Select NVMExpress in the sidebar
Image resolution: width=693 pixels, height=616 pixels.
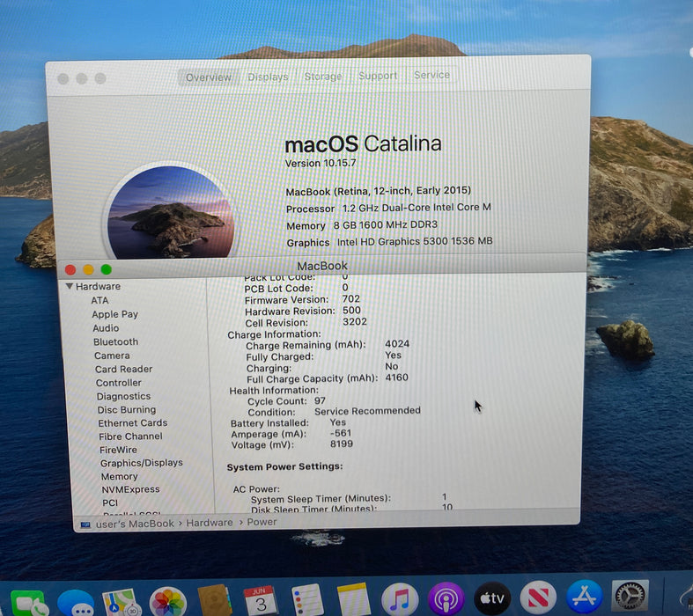pyautogui.click(x=131, y=489)
